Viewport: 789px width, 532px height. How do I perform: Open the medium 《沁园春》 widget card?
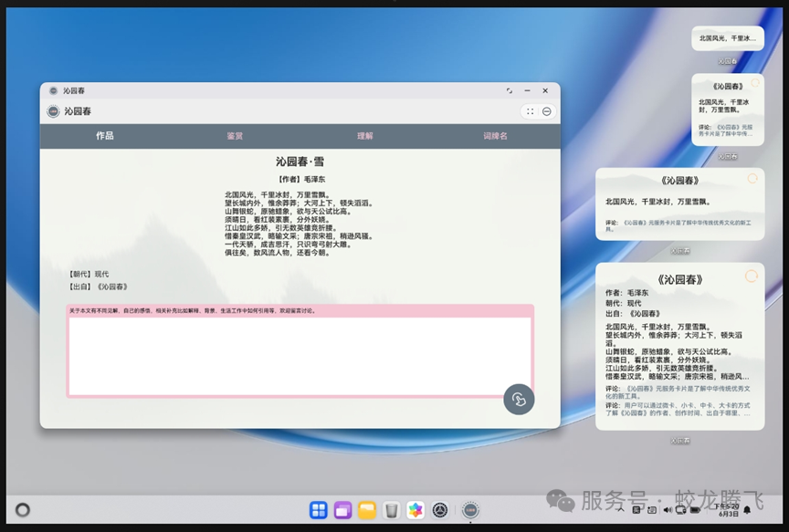[679, 204]
